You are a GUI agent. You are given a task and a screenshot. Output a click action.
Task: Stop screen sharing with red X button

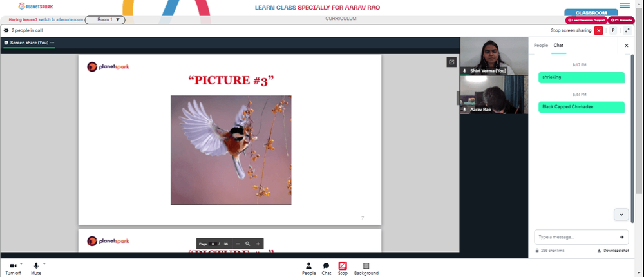[x=598, y=30]
